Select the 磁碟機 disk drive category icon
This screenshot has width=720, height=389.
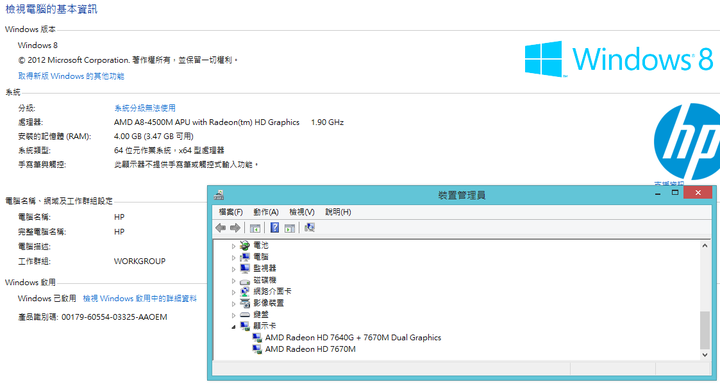point(245,281)
